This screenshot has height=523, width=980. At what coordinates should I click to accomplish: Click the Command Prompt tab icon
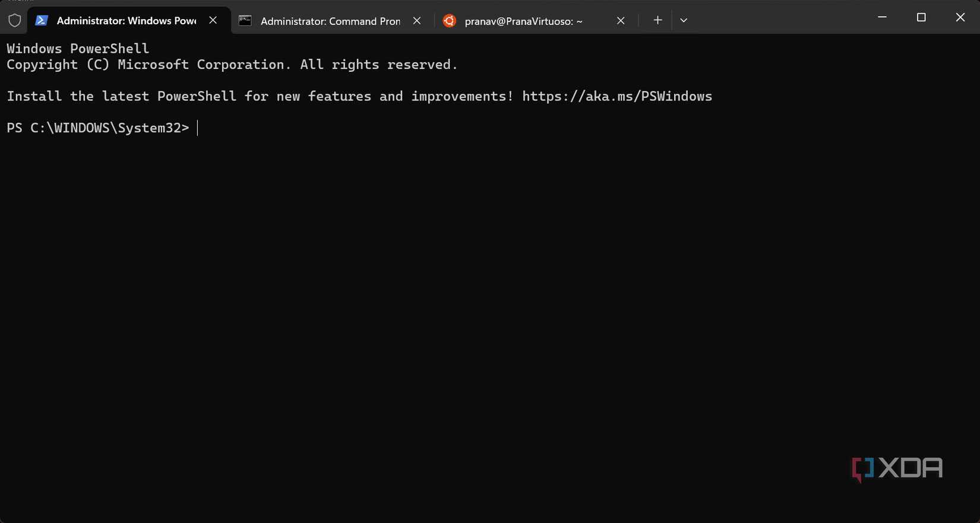(245, 21)
